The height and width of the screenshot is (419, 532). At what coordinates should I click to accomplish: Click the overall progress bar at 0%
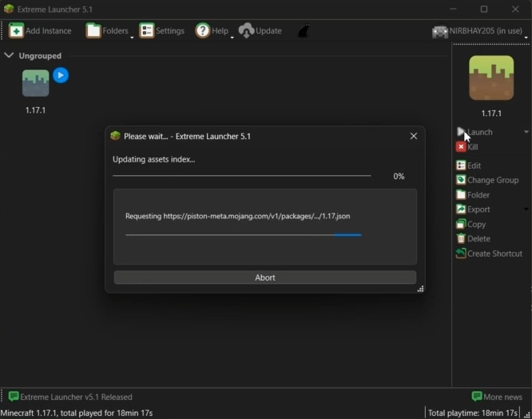242,176
